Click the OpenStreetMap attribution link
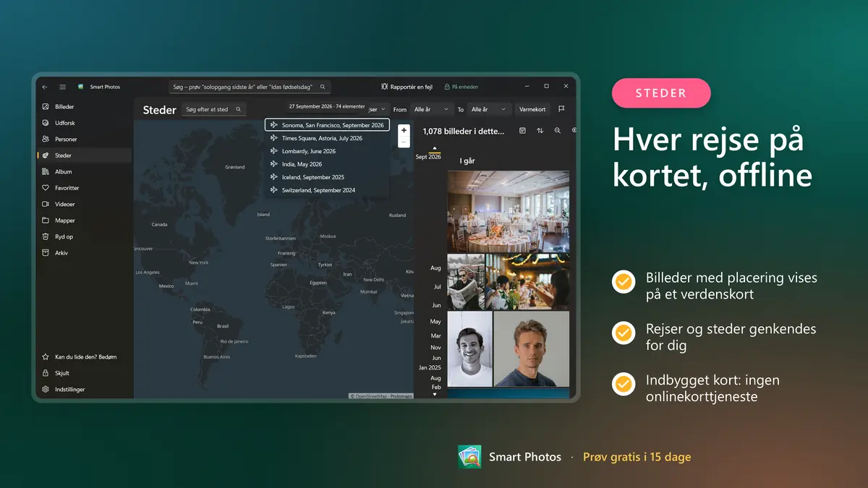Image resolution: width=868 pixels, height=488 pixels. (x=371, y=396)
